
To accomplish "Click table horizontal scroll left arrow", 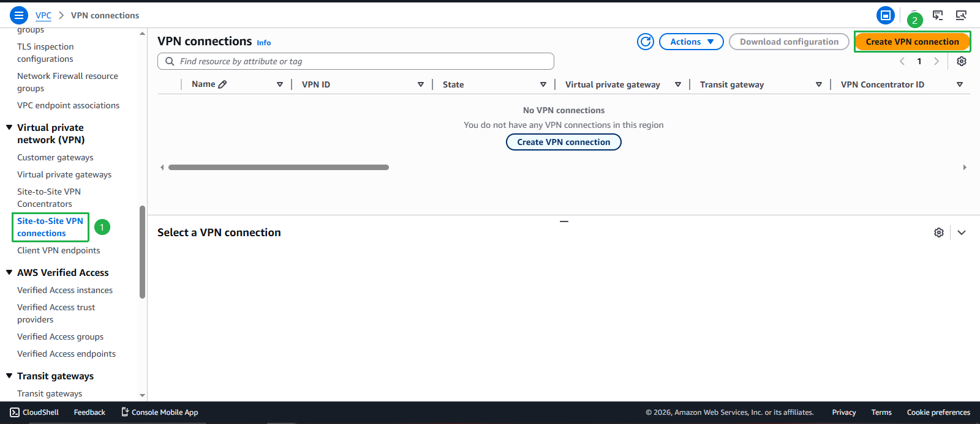I will tap(162, 167).
